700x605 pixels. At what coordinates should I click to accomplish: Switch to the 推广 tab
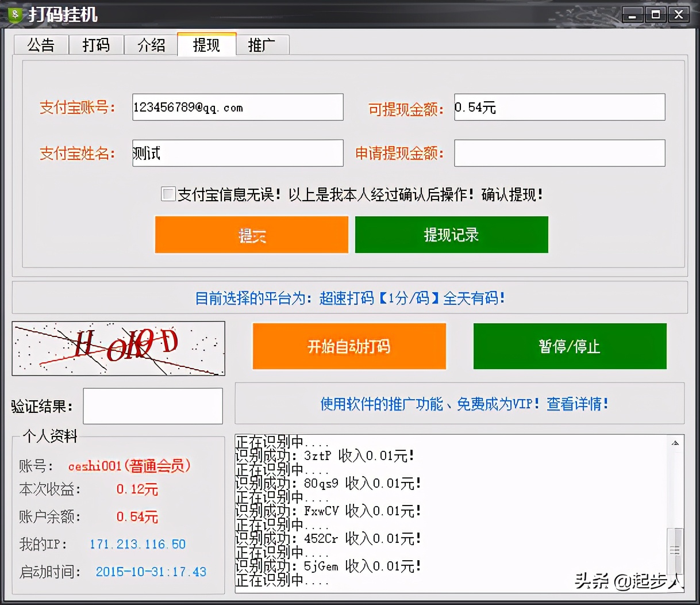point(263,44)
